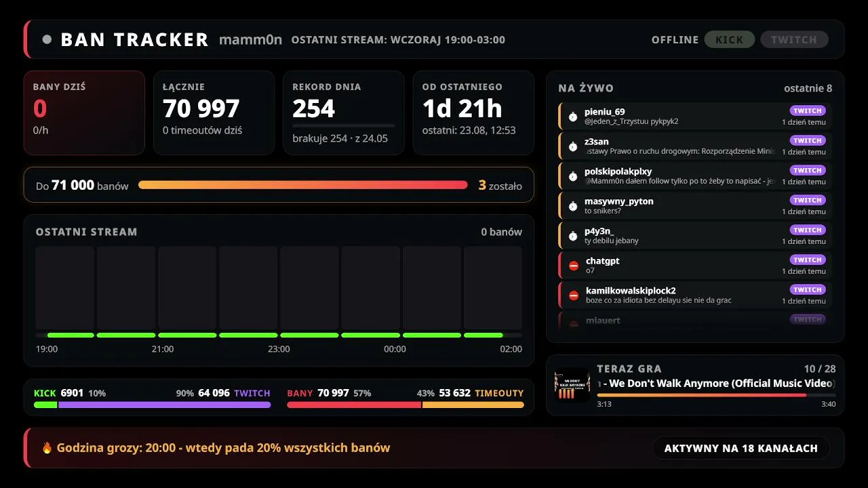Click OSTATNI STREAM: WCZORAJ 19:00-03:00 text
Screen dimensions: 868x488
(398, 39)
